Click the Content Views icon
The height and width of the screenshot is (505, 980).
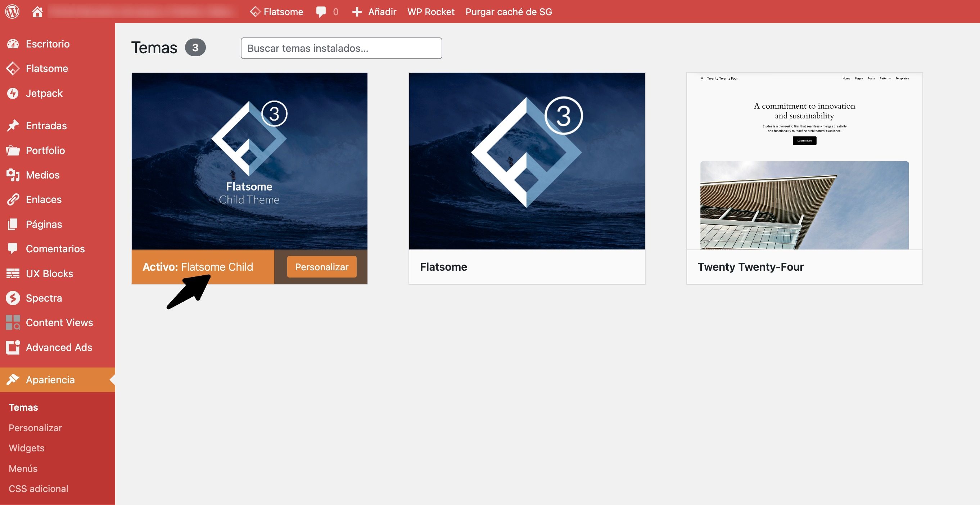point(13,323)
